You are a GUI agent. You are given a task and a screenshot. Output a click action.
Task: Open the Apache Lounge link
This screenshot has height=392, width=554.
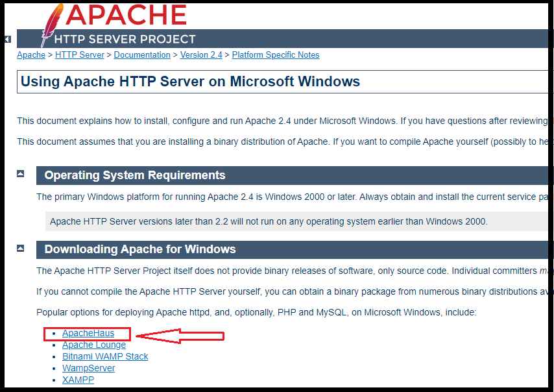pos(94,345)
